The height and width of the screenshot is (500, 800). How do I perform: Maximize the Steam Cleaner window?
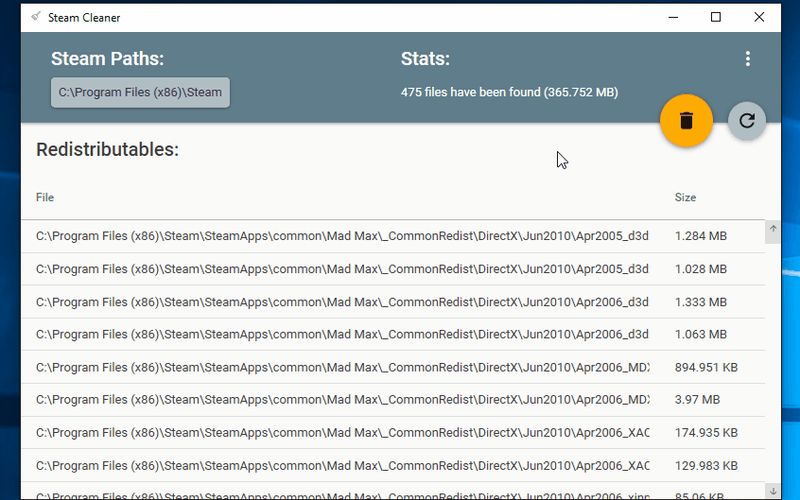click(715, 17)
